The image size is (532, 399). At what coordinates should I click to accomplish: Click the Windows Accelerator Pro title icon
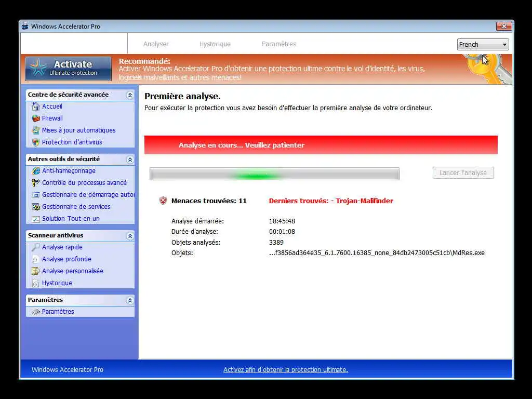(x=25, y=26)
